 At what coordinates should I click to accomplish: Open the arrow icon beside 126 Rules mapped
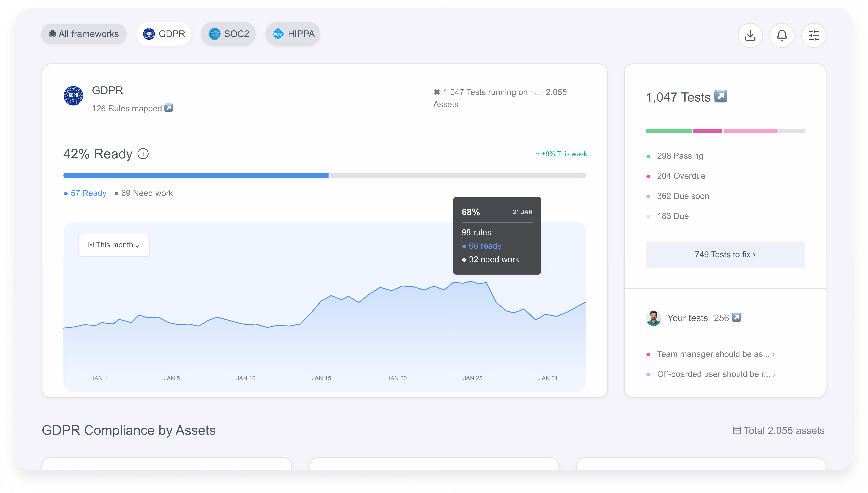[x=169, y=108]
